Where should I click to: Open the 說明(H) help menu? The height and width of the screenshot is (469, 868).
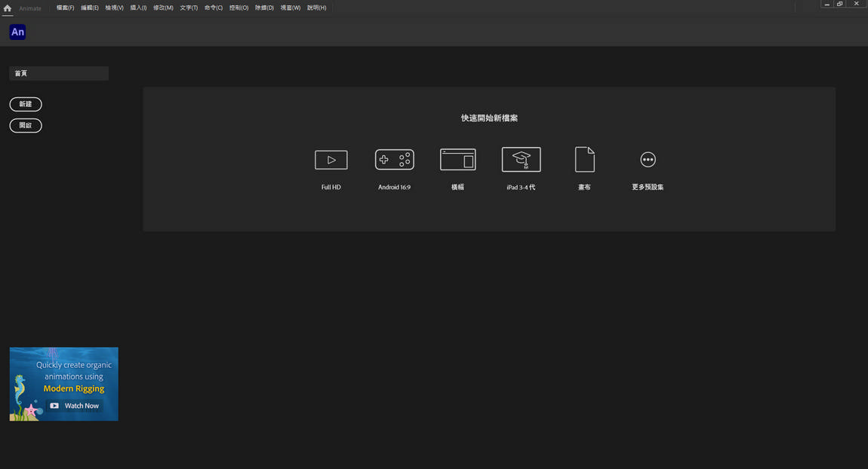point(316,8)
